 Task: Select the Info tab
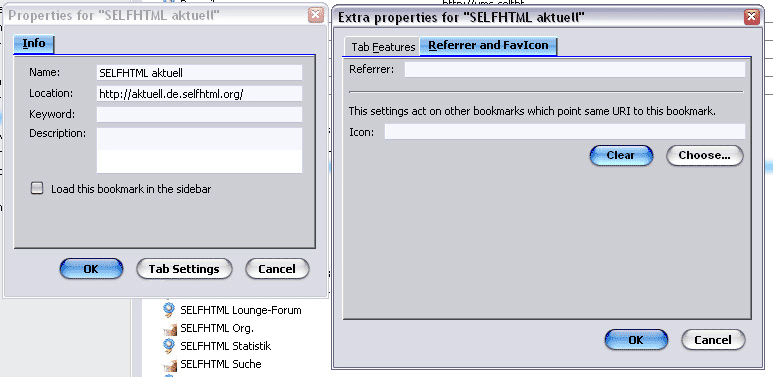click(x=34, y=44)
